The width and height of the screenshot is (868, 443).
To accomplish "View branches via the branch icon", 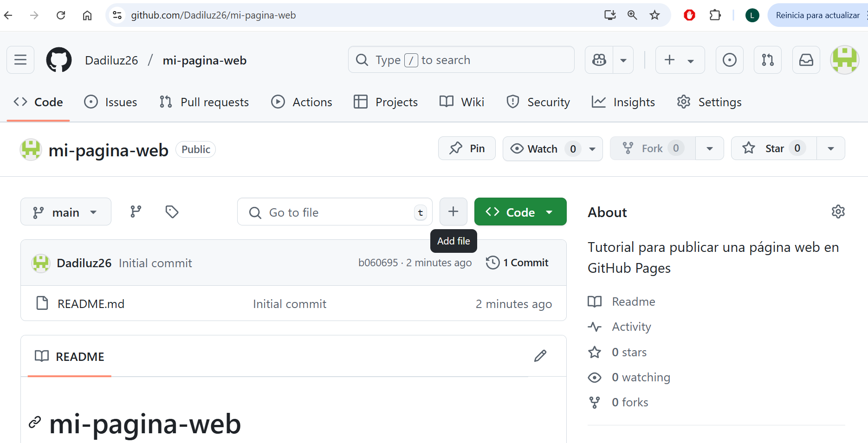I will point(136,212).
